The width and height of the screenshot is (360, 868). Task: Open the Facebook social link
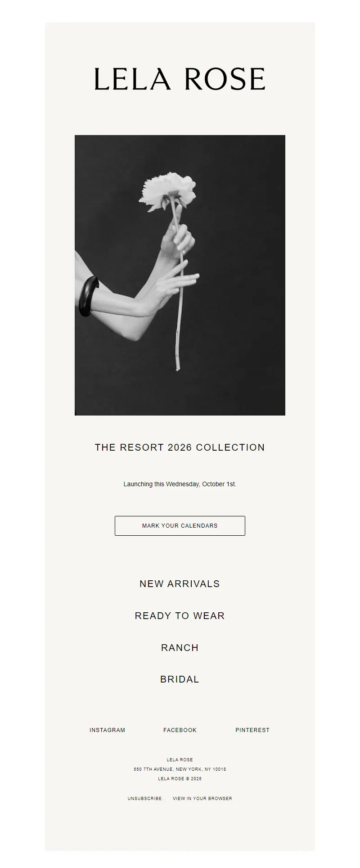(x=180, y=730)
